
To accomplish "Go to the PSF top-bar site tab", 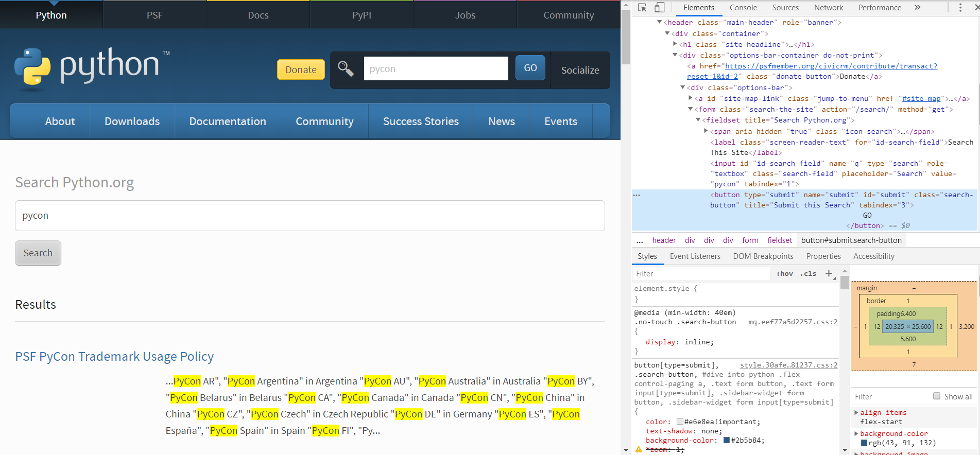I will pyautogui.click(x=154, y=15).
